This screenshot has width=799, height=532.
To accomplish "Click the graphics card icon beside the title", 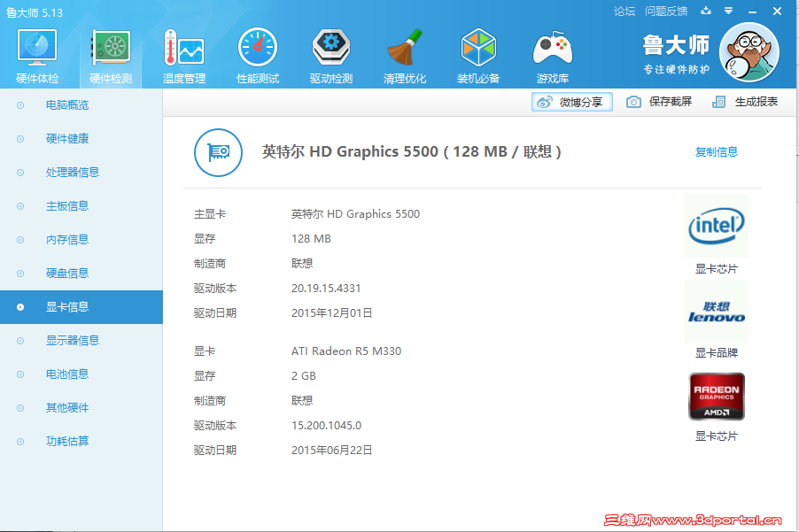I will pos(218,152).
